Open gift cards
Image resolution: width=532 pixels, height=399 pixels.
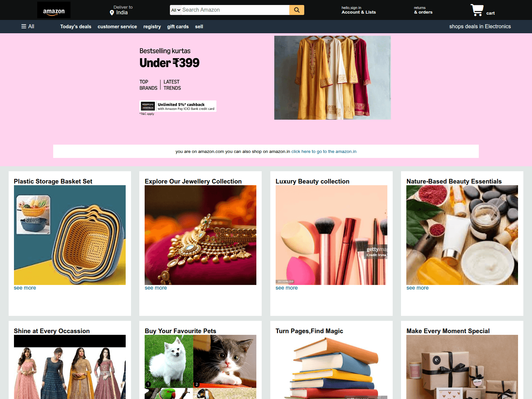click(178, 27)
